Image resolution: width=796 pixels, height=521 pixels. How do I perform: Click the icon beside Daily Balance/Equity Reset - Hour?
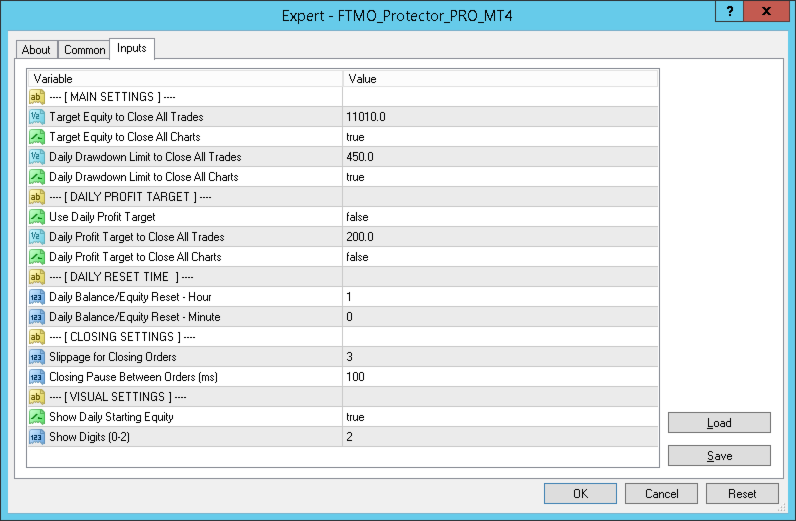click(37, 297)
